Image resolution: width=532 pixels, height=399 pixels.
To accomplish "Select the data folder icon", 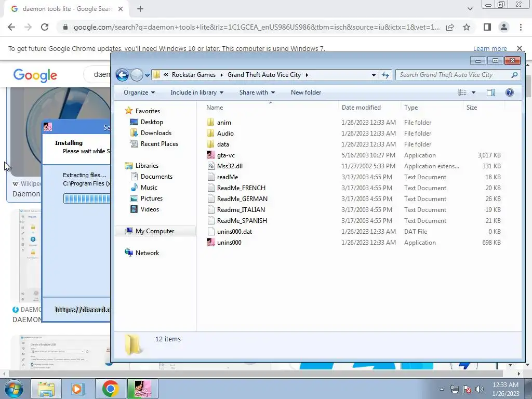I will 211,144.
